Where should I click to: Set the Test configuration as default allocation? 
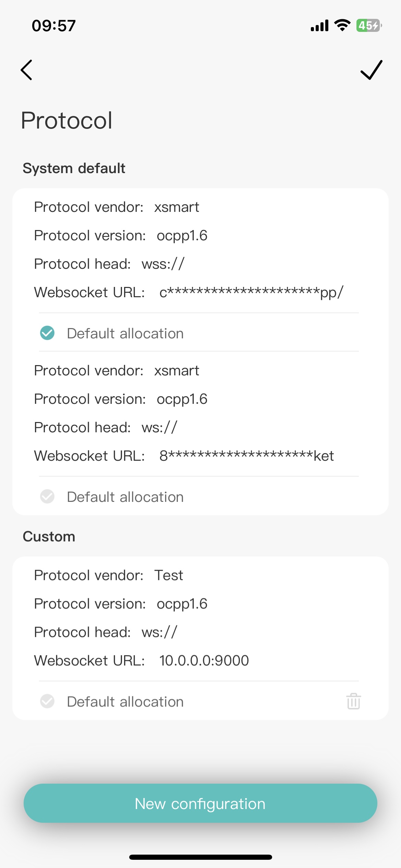(x=47, y=701)
